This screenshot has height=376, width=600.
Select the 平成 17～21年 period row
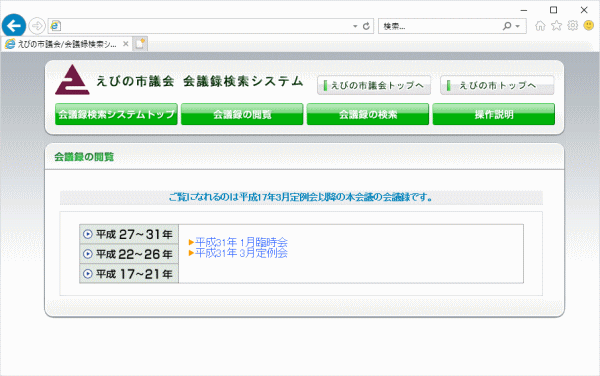(x=129, y=274)
